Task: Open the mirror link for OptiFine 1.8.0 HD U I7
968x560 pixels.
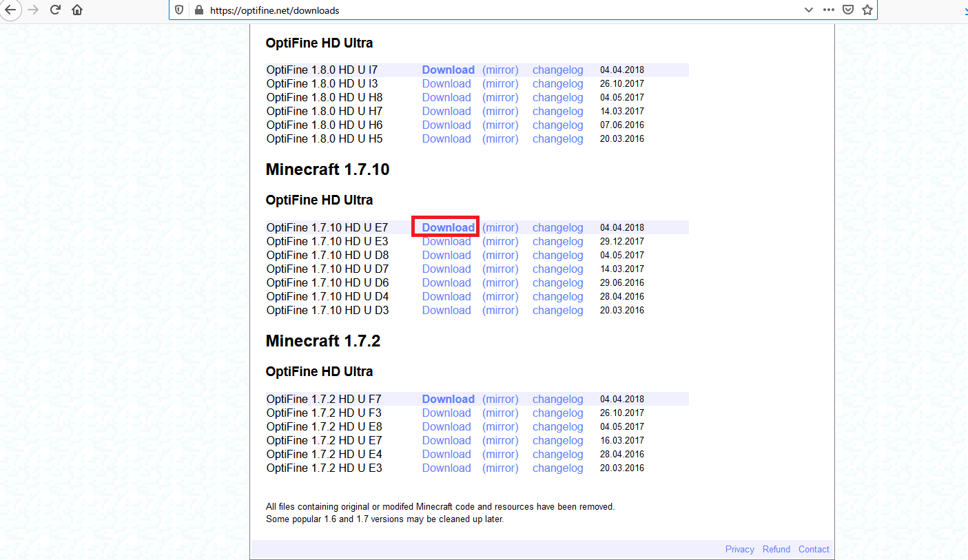Action: point(500,70)
